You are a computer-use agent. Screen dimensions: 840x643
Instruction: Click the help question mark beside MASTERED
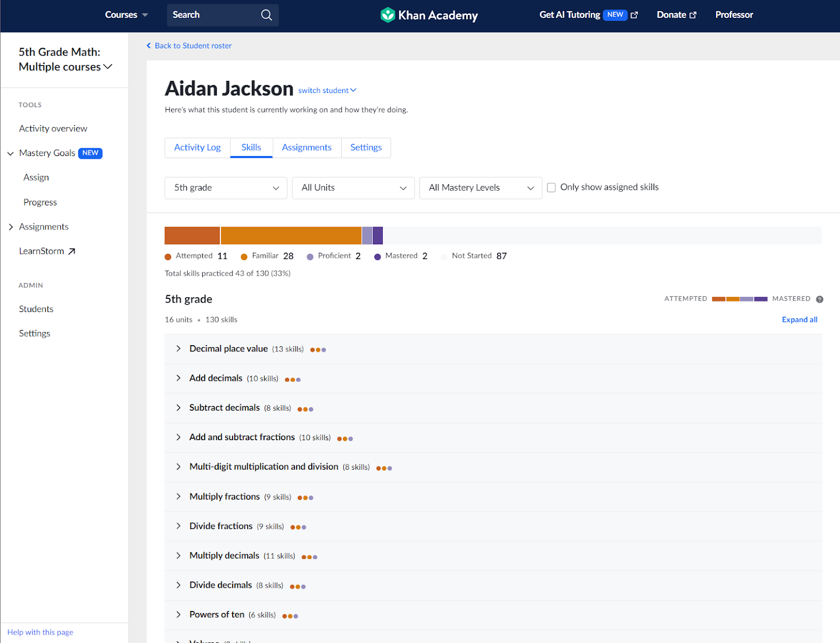[x=820, y=299]
